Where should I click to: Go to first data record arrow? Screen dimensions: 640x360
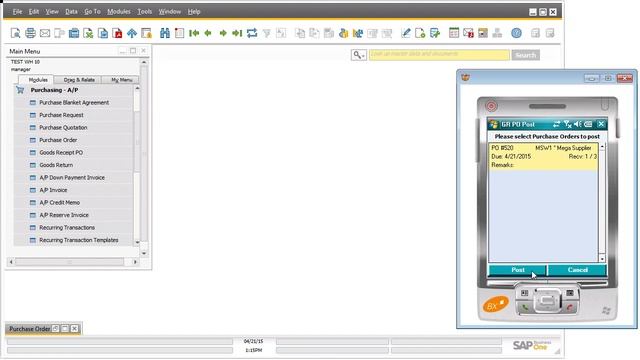[194, 33]
